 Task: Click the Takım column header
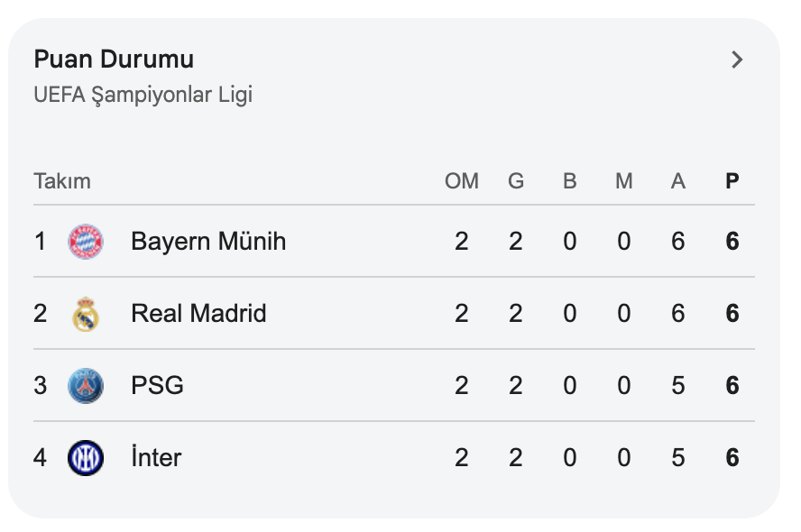(62, 181)
